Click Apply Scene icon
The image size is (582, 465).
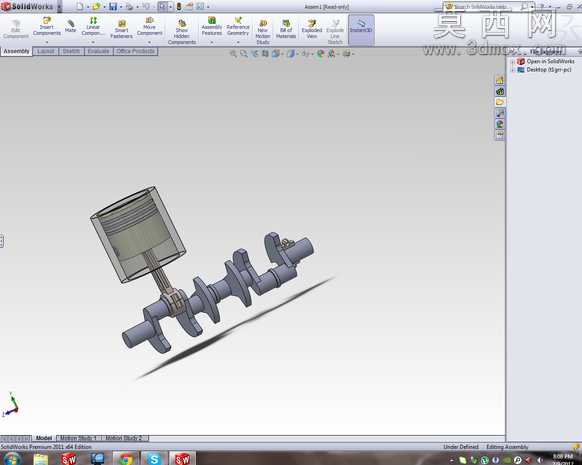point(331,54)
